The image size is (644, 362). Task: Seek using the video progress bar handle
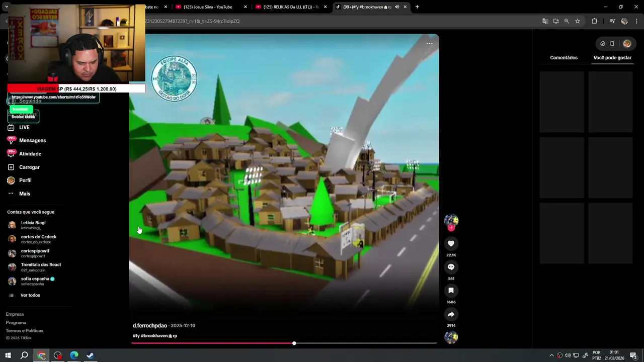[x=294, y=343]
